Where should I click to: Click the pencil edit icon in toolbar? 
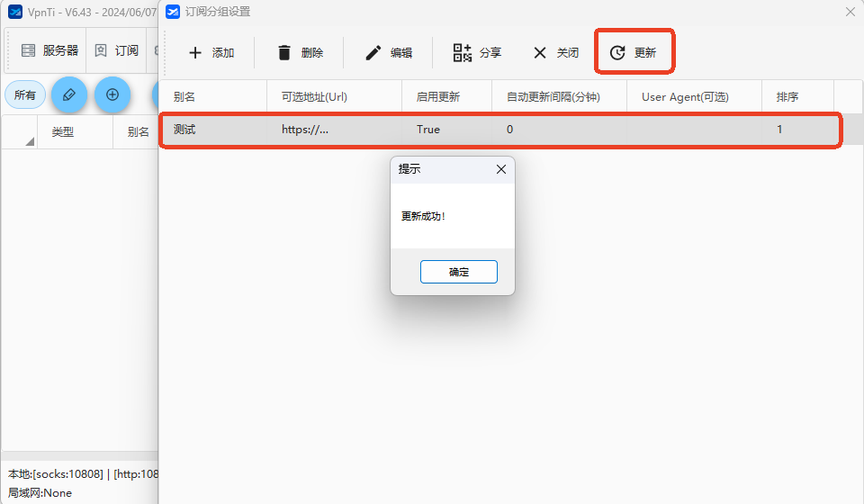tap(373, 53)
